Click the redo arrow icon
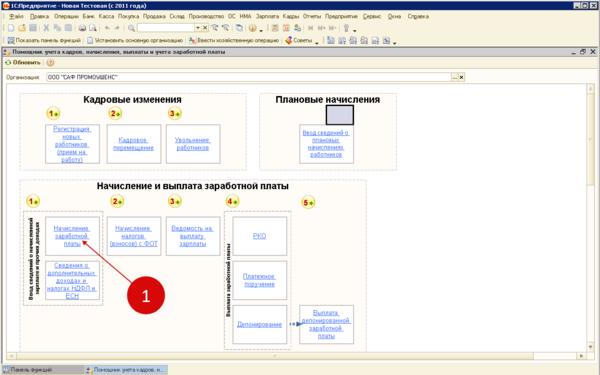This screenshot has height=375, width=600. click(x=117, y=28)
